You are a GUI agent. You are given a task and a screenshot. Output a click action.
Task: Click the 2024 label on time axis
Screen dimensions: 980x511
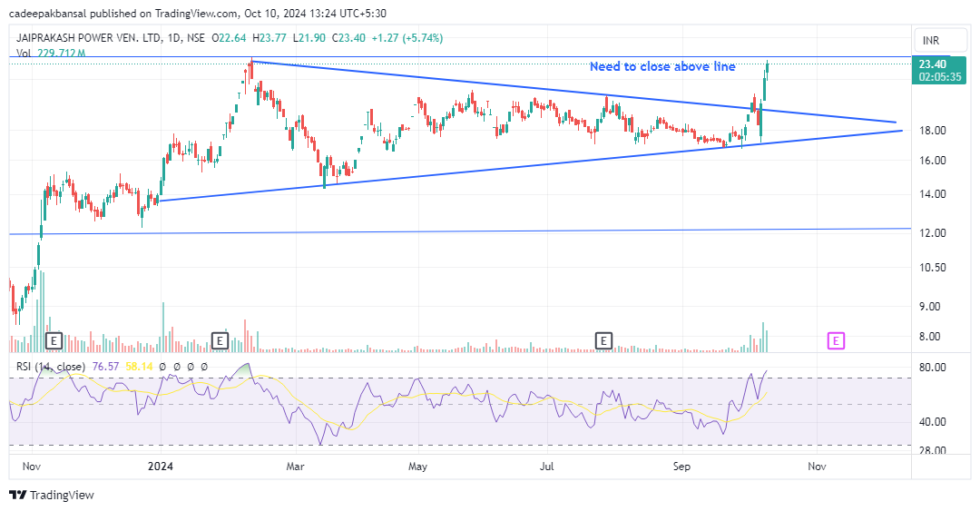pos(160,467)
